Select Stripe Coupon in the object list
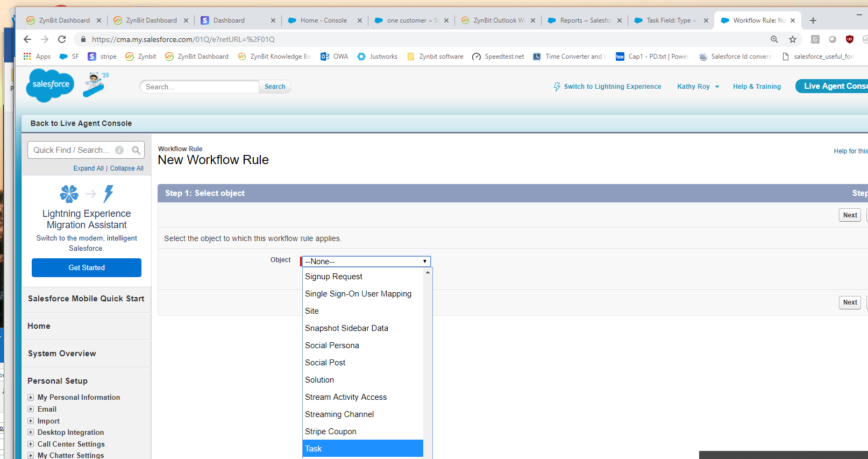Screen dimensions: 868x459 363,432
